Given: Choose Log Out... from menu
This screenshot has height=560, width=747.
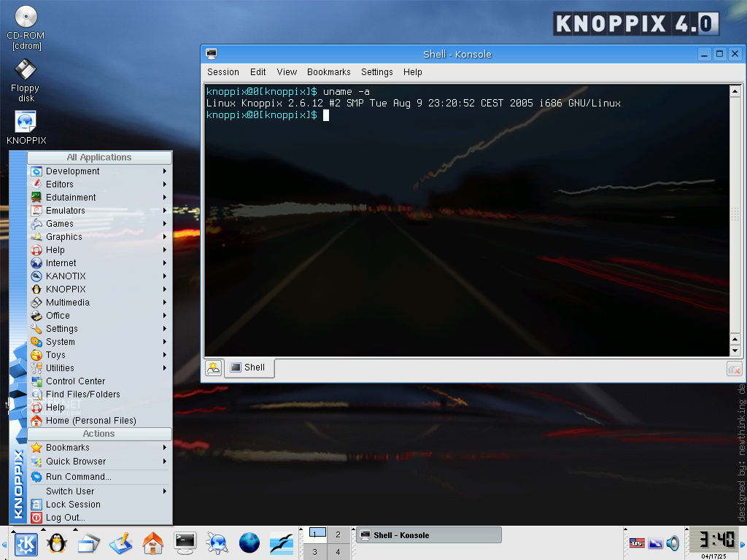Looking at the screenshot, I should 100,518.
